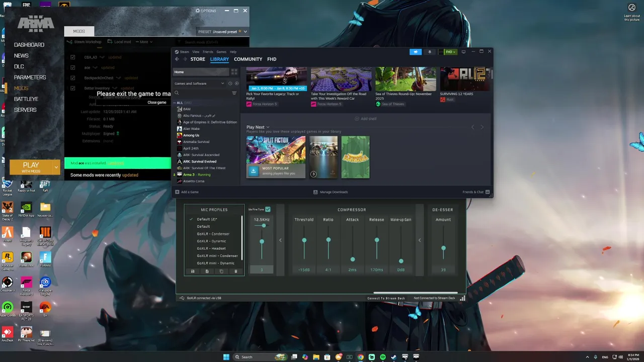
Task: Open the Play with mods dropdown arrow
Action: coord(56,167)
